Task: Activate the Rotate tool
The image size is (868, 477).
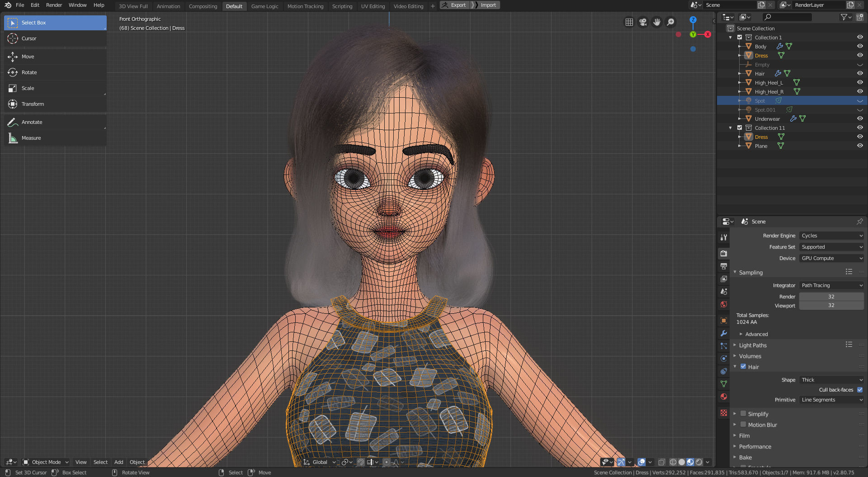Action: [x=55, y=72]
